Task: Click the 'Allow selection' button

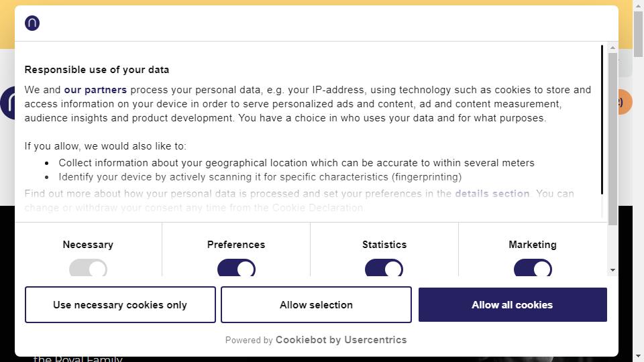Action: tap(316, 304)
